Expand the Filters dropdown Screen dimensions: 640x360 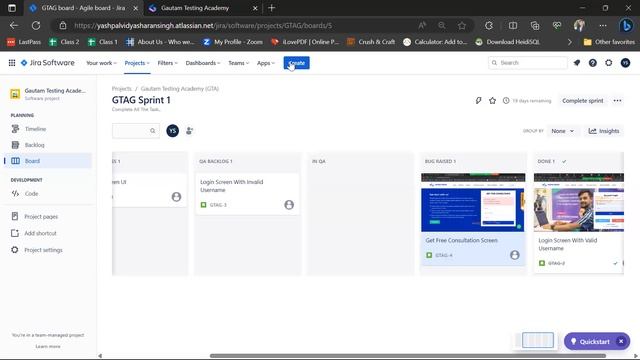tap(167, 63)
